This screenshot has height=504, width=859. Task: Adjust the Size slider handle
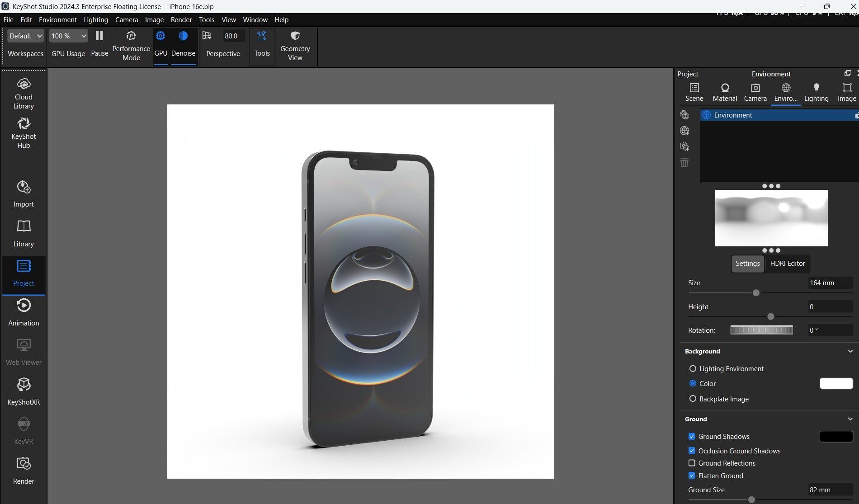click(756, 293)
